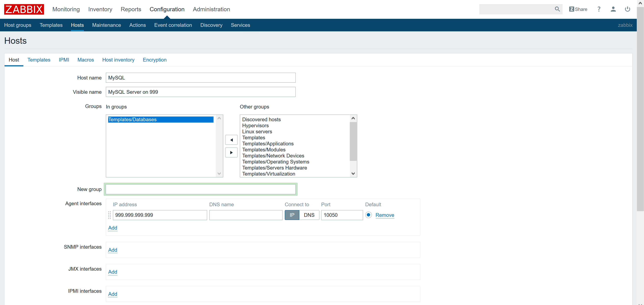This screenshot has width=644, height=305.
Task: Switch to the Macros tab
Action: click(x=86, y=60)
